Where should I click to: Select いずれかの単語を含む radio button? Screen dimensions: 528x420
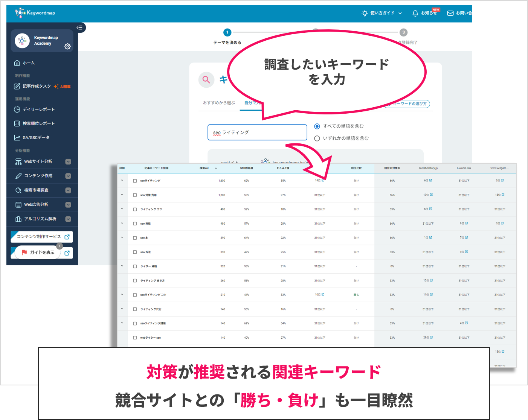317,138
